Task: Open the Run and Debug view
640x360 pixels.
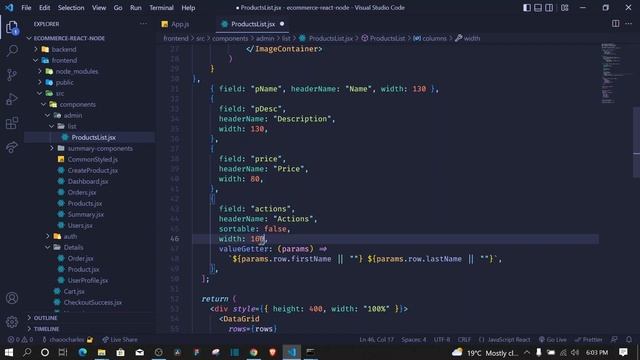Action: coord(12,99)
